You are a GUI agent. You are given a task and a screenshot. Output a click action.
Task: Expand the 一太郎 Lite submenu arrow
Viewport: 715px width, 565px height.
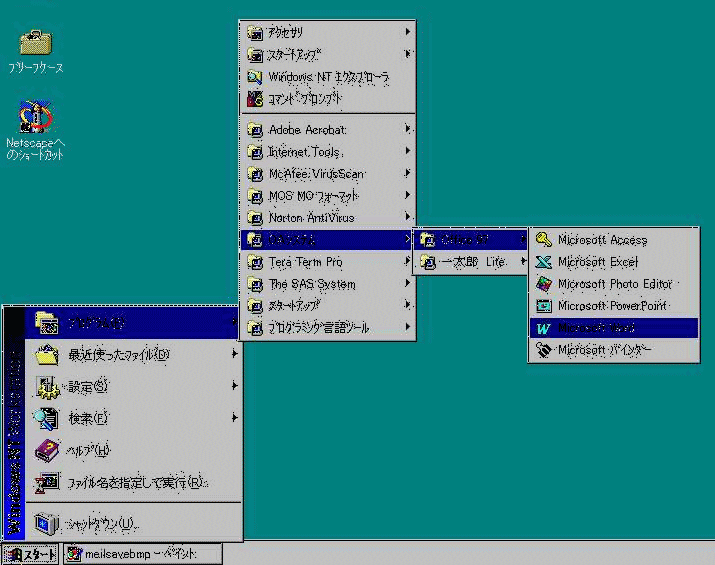tap(523, 261)
